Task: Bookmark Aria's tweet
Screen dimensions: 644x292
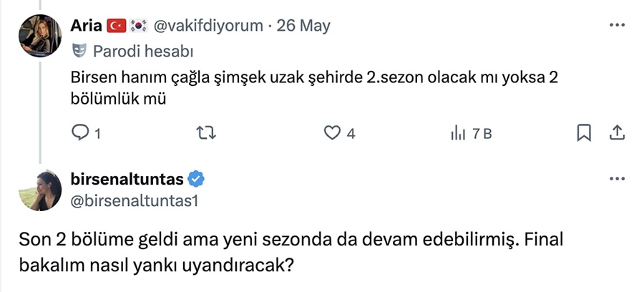Action: click(583, 133)
